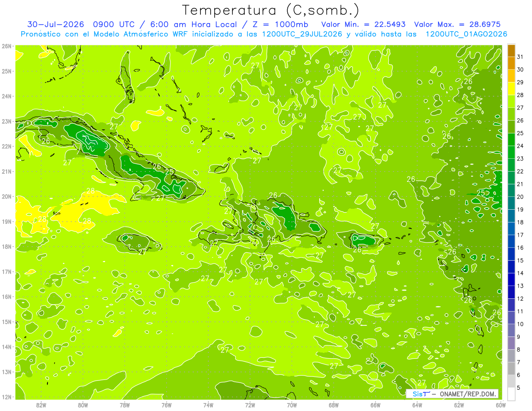Click the '21N' latitude axis label
The width and height of the screenshot is (532, 411).
(x=6, y=172)
